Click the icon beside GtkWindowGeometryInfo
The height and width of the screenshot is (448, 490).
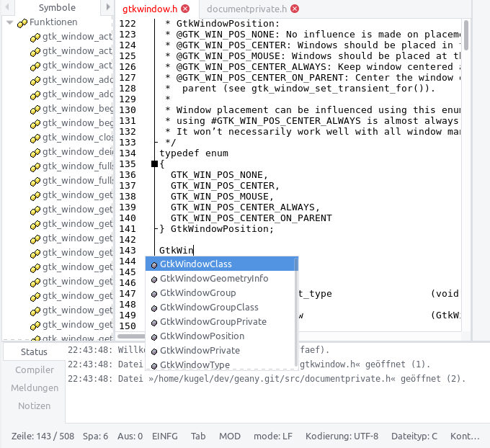pyautogui.click(x=154, y=279)
